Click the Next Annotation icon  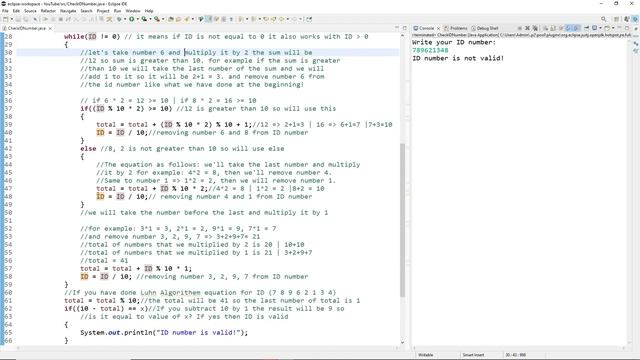pos(241,19)
